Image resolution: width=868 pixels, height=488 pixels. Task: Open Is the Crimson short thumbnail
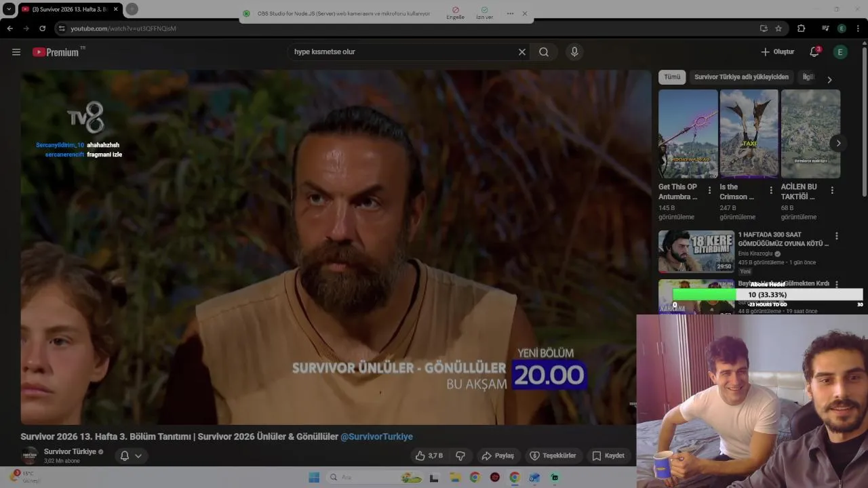(x=749, y=134)
